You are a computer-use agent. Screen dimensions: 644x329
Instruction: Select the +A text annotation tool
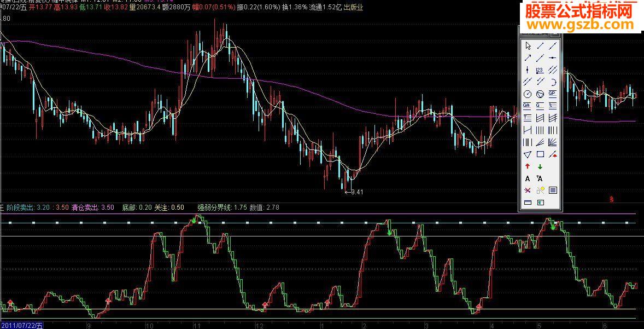539,178
